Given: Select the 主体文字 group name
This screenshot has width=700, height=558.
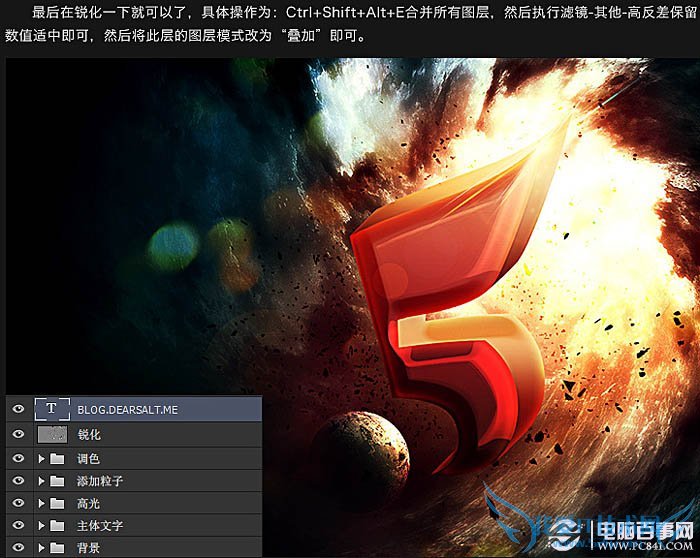Looking at the screenshot, I should pyautogui.click(x=100, y=525).
